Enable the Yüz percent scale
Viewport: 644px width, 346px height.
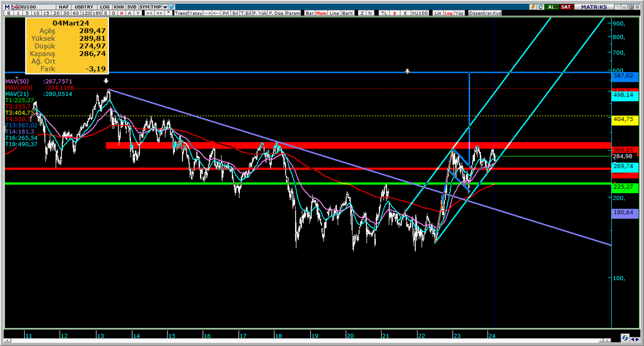459,13
